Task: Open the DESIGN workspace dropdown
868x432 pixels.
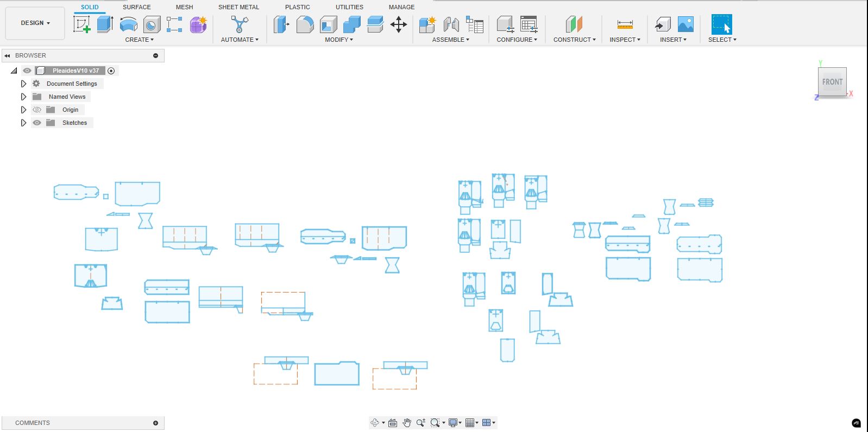Action: coord(35,23)
